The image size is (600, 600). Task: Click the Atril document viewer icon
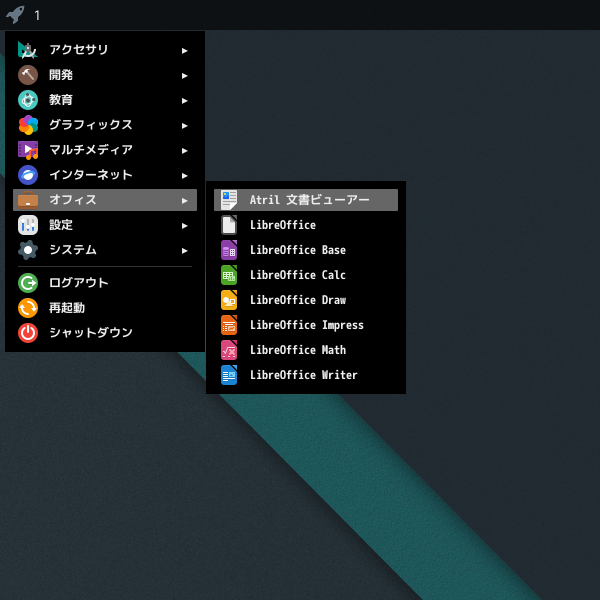pyautogui.click(x=229, y=200)
